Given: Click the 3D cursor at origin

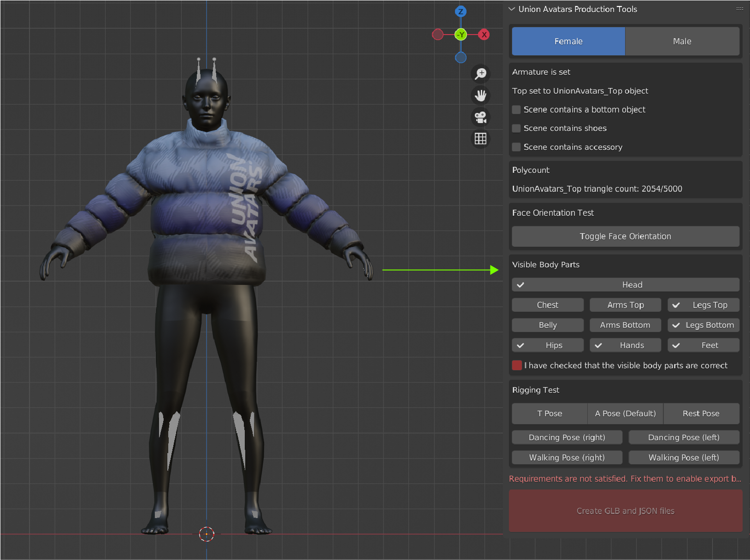Looking at the screenshot, I should point(207,534).
